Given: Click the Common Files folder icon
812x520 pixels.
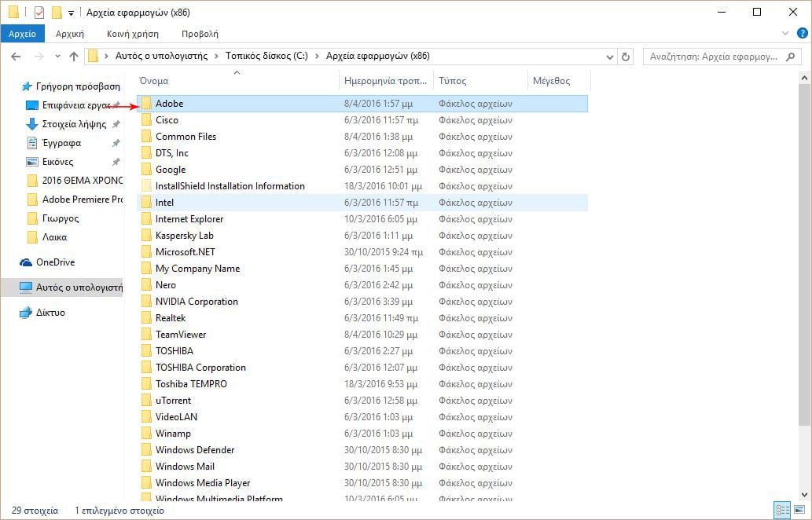Looking at the screenshot, I should pyautogui.click(x=146, y=137).
